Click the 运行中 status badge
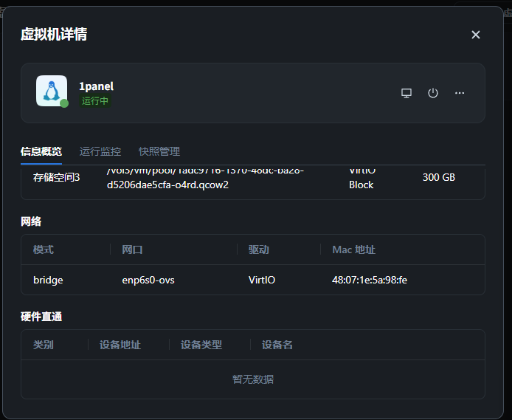The width and height of the screenshot is (512, 420). pyautogui.click(x=95, y=100)
